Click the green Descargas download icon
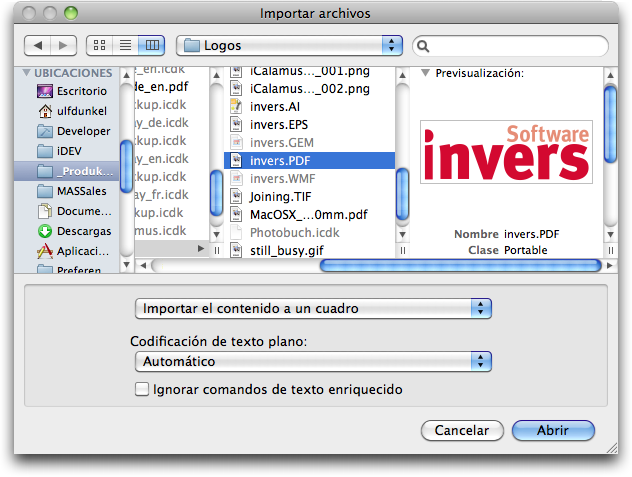The image size is (632, 477). click(x=45, y=231)
